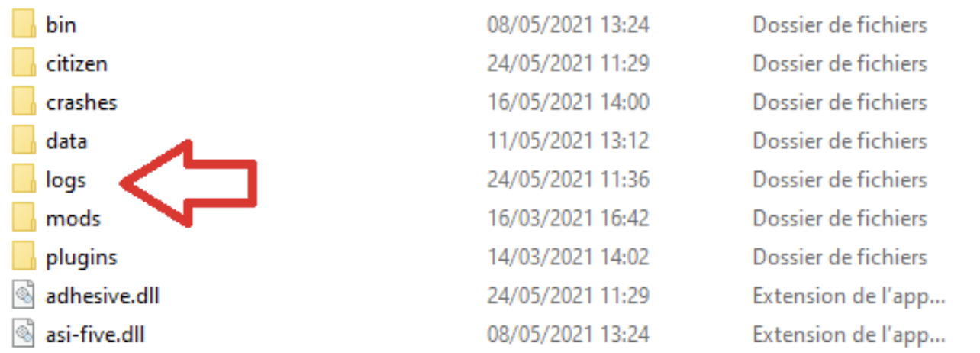Select the asi-five.dll file name
This screenshot has height=353, width=980.
point(95,335)
